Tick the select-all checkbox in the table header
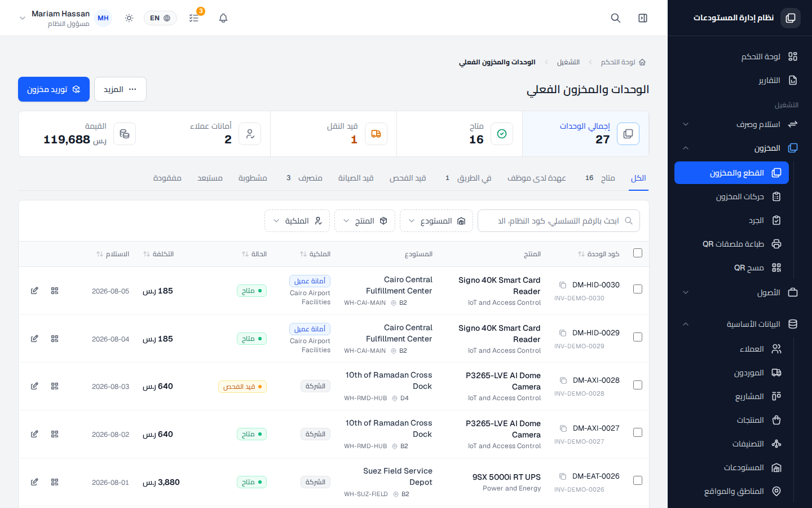This screenshot has height=508, width=812. tap(638, 253)
